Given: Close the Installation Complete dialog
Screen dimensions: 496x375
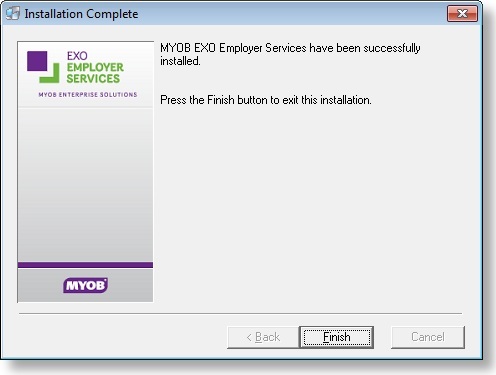Looking at the screenshot, I should [x=462, y=14].
